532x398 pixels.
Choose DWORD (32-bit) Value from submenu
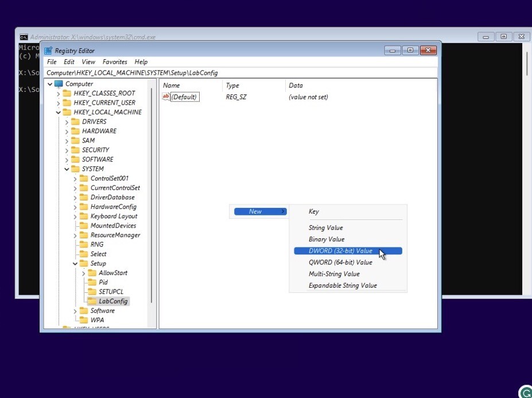(x=348, y=251)
